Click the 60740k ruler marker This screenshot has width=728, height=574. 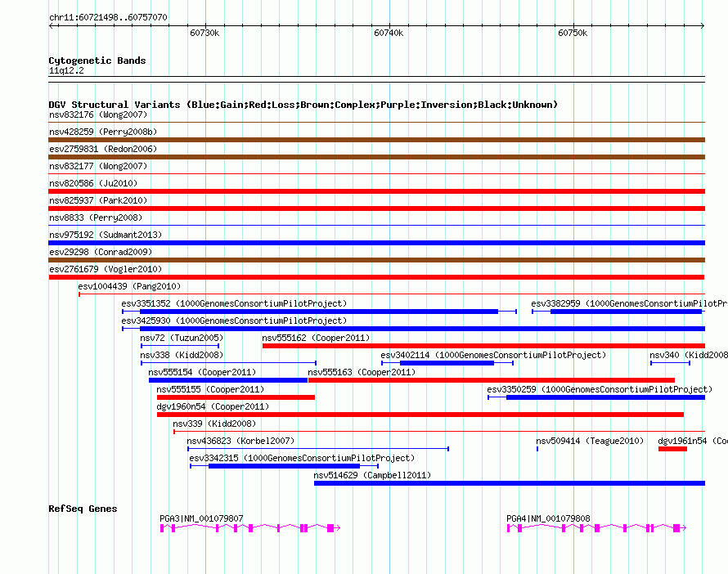pos(389,33)
